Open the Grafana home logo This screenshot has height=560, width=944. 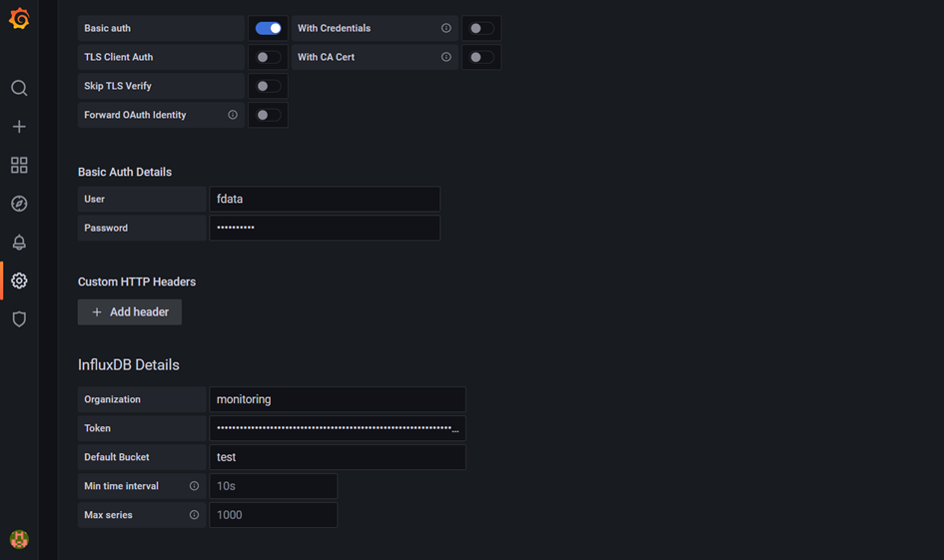(19, 19)
